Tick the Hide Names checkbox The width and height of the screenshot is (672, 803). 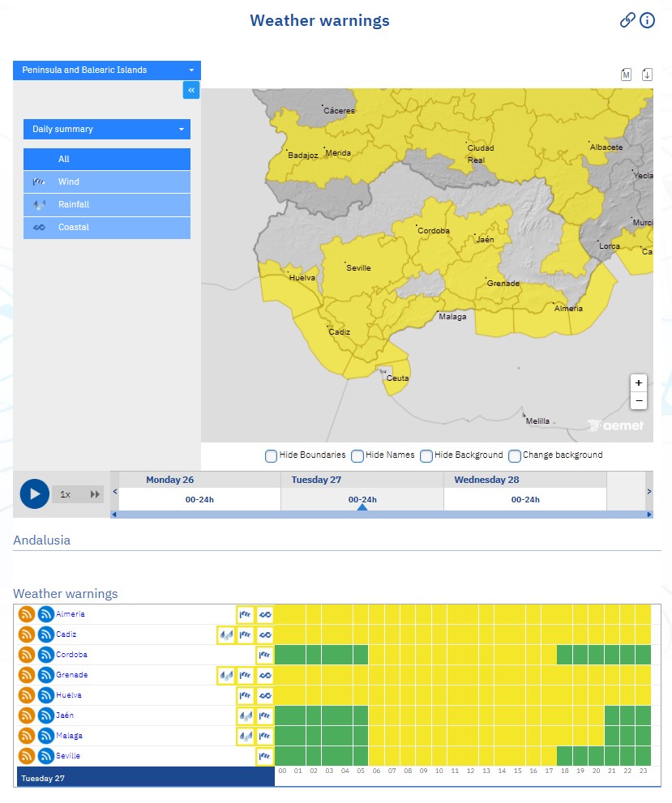(357, 455)
